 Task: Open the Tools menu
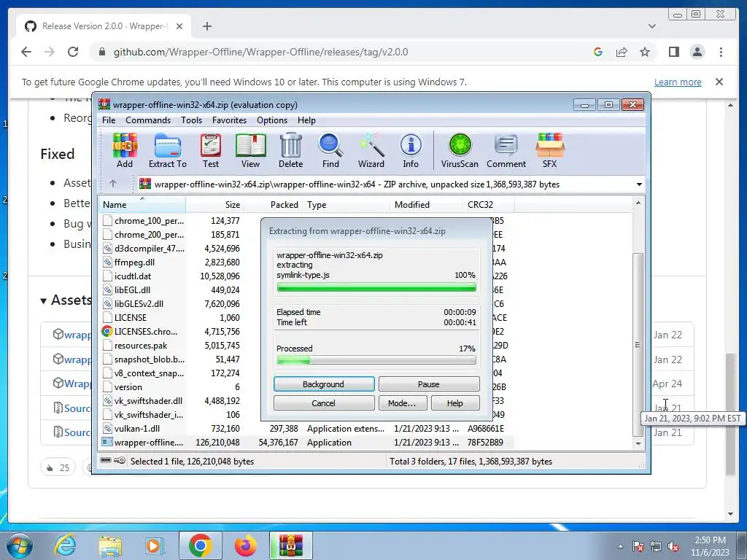click(x=192, y=120)
